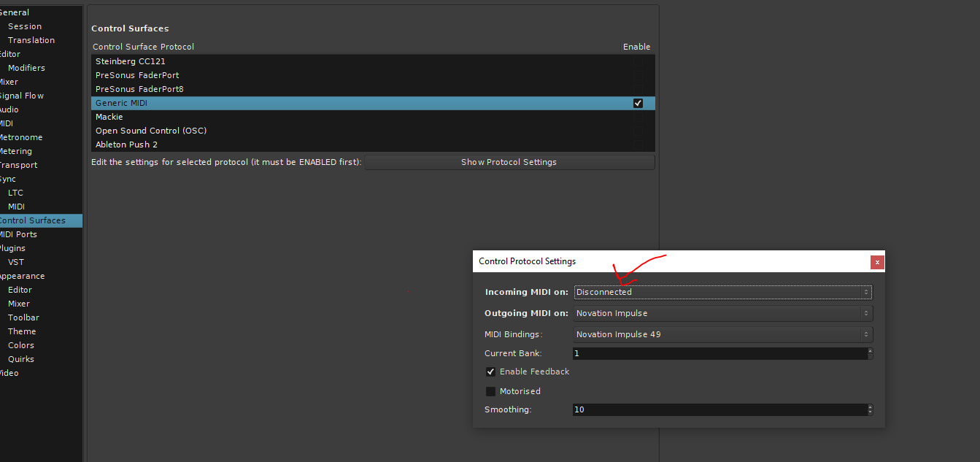Image resolution: width=980 pixels, height=462 pixels.
Task: Select Steinberg CC121 control surface
Action: (x=130, y=62)
